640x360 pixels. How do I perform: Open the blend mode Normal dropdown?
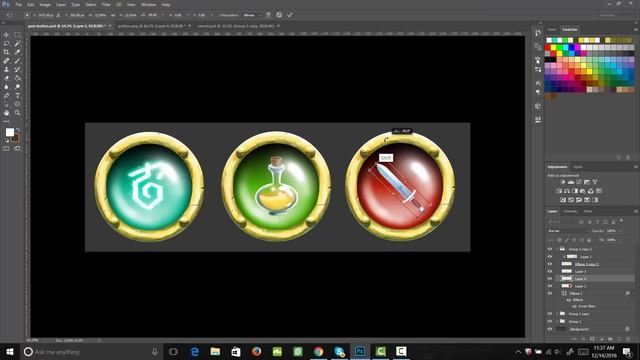(568, 231)
